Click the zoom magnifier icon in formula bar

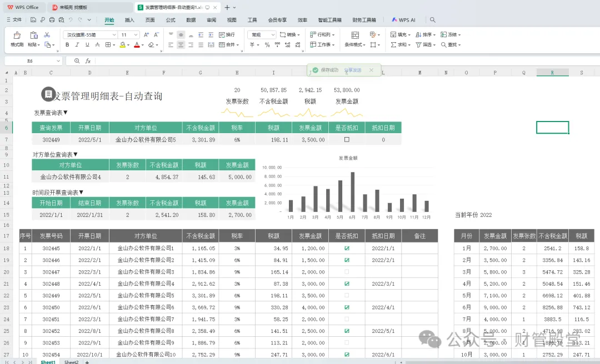click(77, 61)
